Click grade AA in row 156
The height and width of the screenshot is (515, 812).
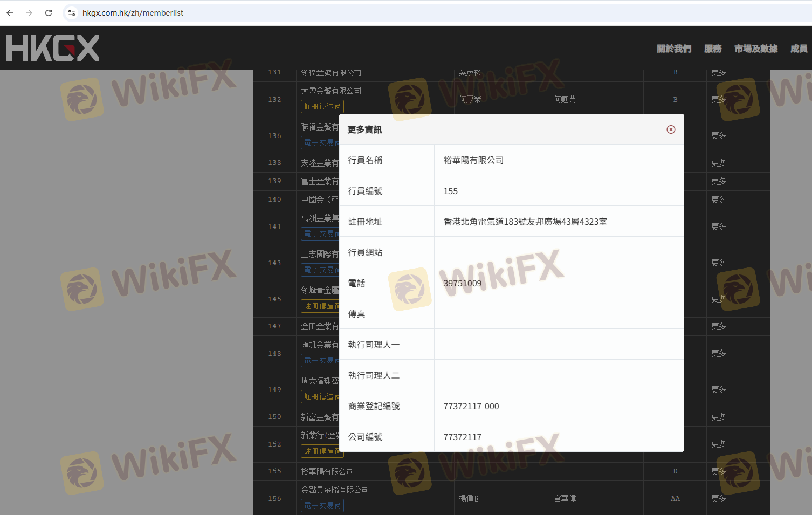tap(675, 499)
